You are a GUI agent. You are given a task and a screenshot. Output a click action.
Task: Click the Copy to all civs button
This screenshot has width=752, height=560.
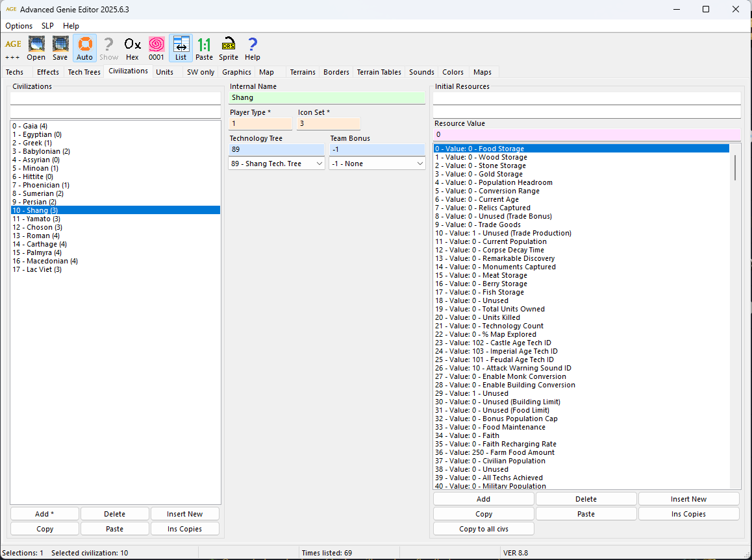484,529
